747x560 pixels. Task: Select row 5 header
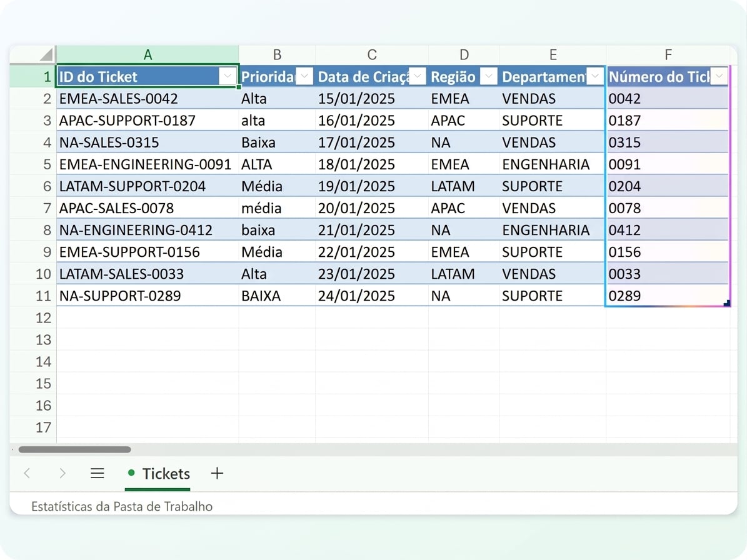click(x=33, y=164)
